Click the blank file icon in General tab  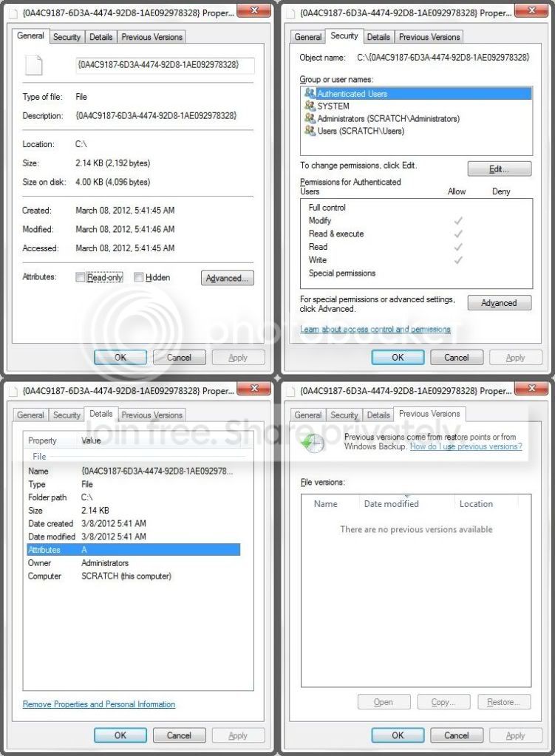pyautogui.click(x=34, y=66)
